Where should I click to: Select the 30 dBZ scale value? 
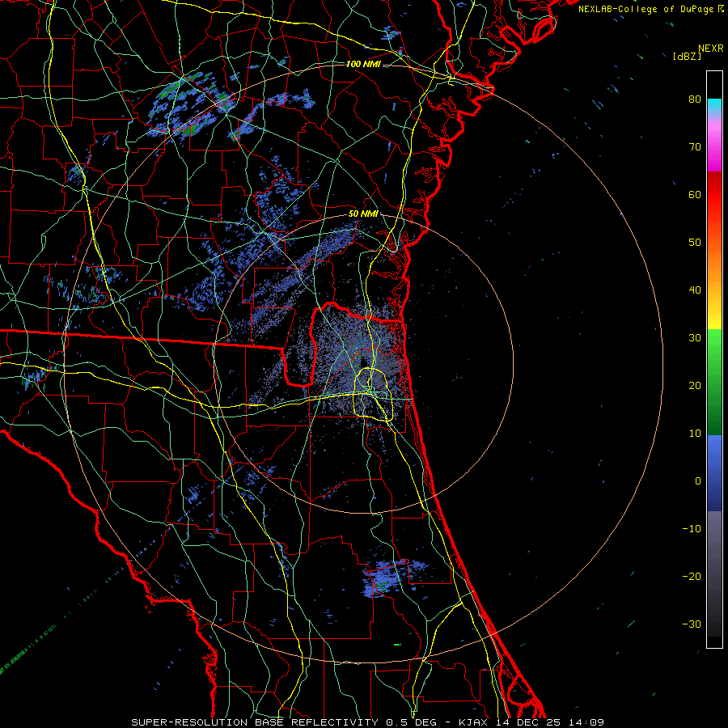pyautogui.click(x=695, y=337)
